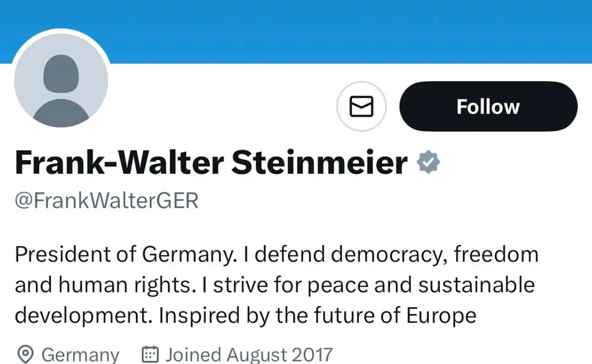
Task: Click the display name Frank-Walter Steinmeier
Action: 211,163
